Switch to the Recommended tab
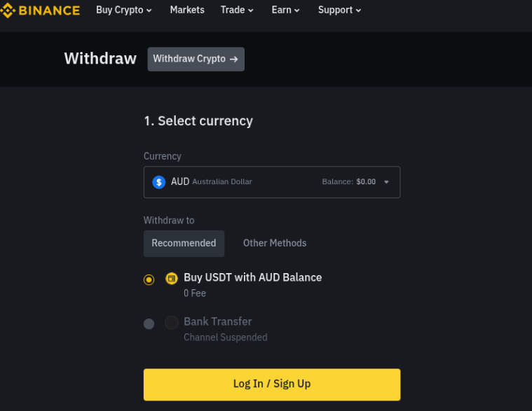Screen dimensions: 532x411 184,243
